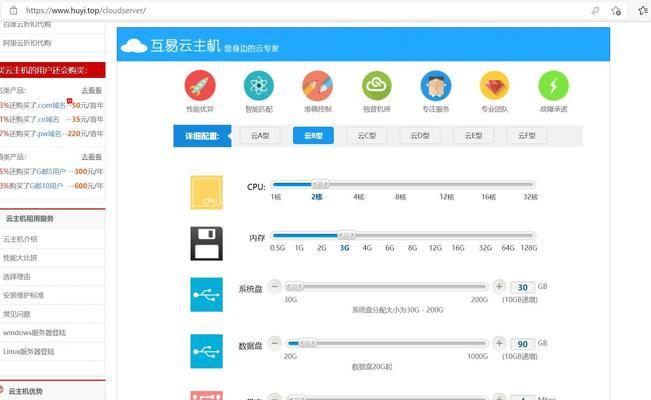Open 选择理由 in sidebar
Viewport: 651px width, 400px height.
click(x=17, y=276)
